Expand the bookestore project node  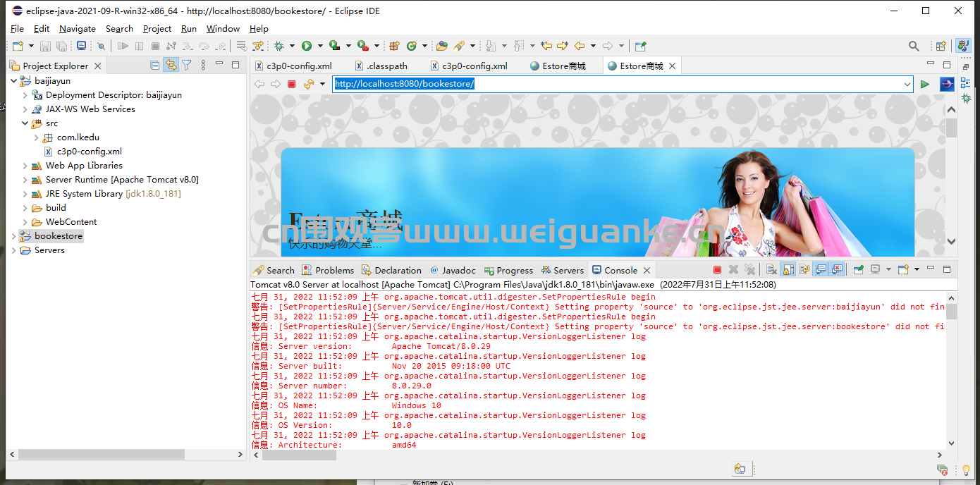coord(14,236)
